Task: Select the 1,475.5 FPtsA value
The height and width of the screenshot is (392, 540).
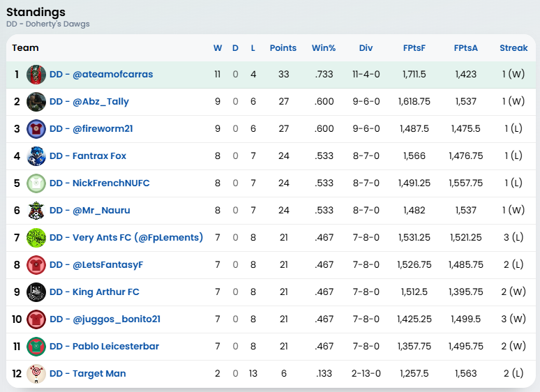Action: (x=465, y=129)
